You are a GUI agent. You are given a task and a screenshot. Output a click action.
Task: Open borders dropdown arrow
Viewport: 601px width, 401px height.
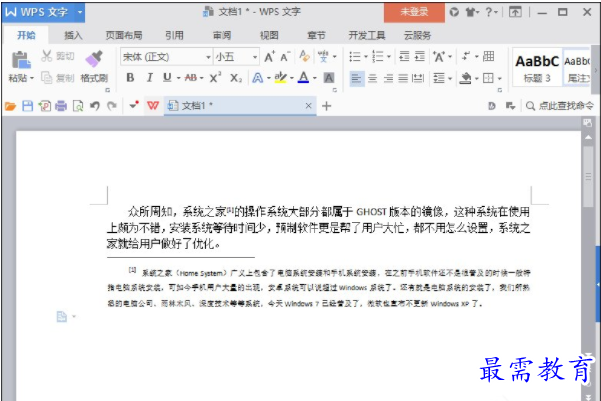pyautogui.click(x=500, y=79)
